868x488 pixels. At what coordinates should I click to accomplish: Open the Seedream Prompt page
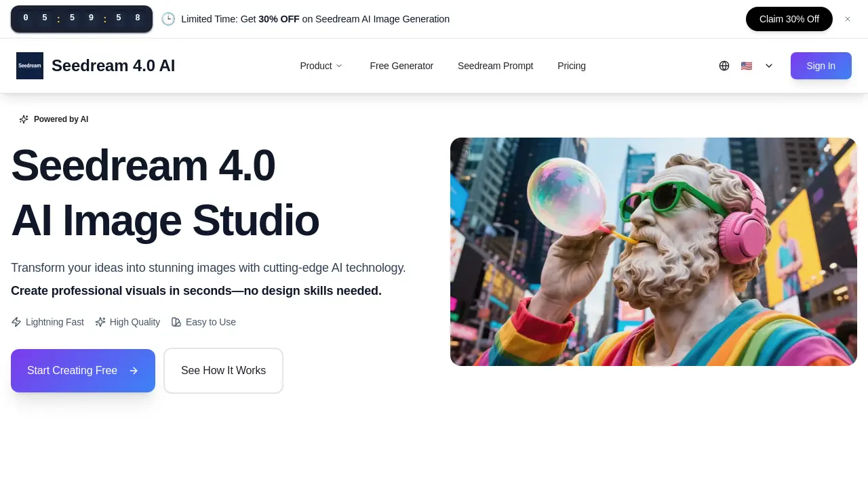tap(496, 66)
